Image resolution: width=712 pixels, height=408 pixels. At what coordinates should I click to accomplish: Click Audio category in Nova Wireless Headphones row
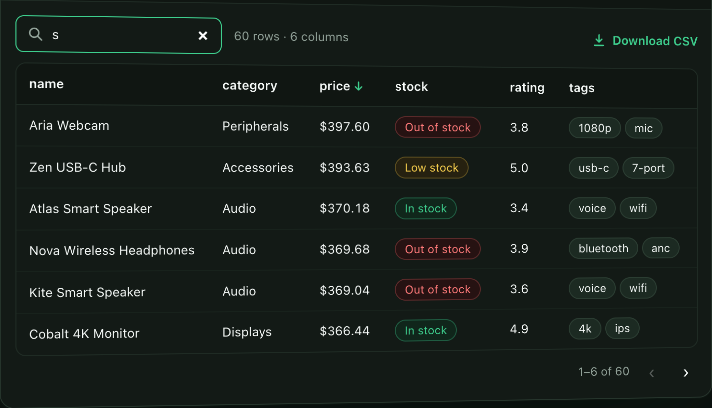239,250
